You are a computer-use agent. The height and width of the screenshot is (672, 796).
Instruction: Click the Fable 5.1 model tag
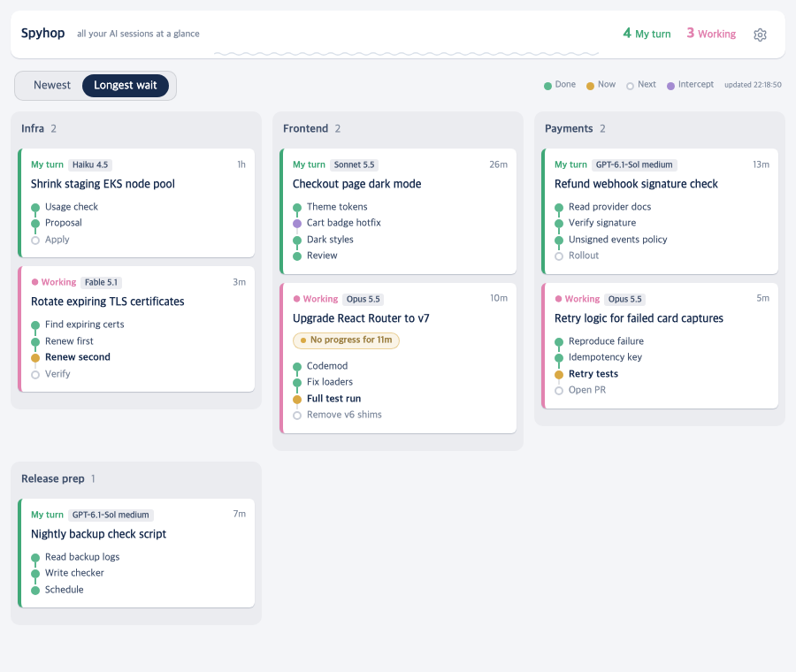pos(101,282)
